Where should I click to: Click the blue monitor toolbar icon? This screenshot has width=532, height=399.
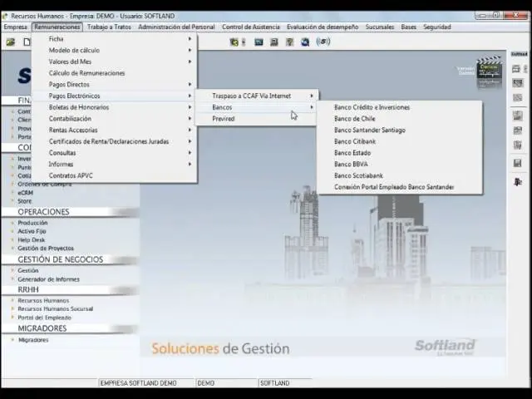259,42
